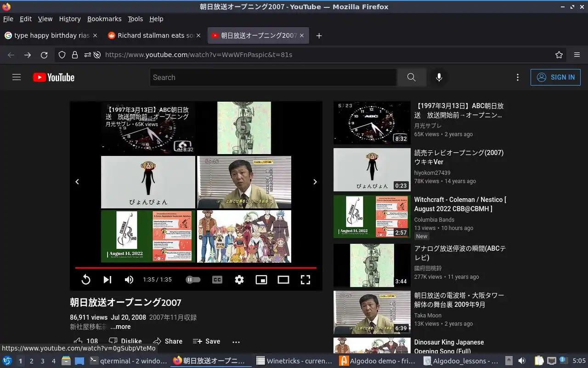Enable theater mode
This screenshot has width=588, height=368.
click(283, 279)
